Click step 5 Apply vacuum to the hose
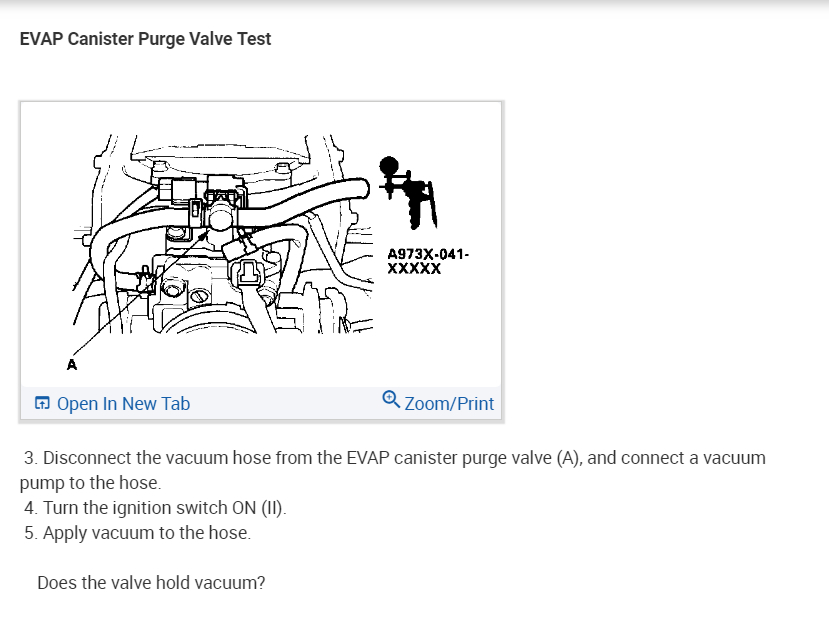The image size is (829, 621). tap(137, 533)
